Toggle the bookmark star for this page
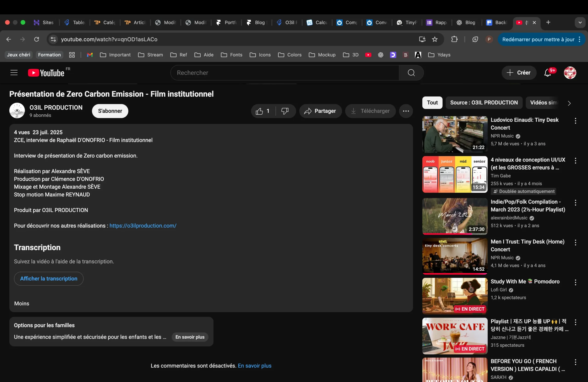Screen dimensions: 588x382 (435, 39)
